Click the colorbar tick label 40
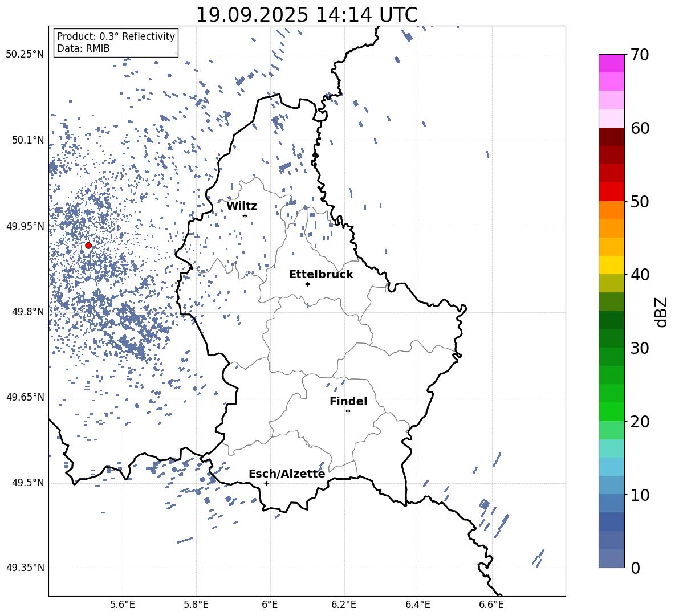The width and height of the screenshot is (675, 616). pyautogui.click(x=640, y=275)
